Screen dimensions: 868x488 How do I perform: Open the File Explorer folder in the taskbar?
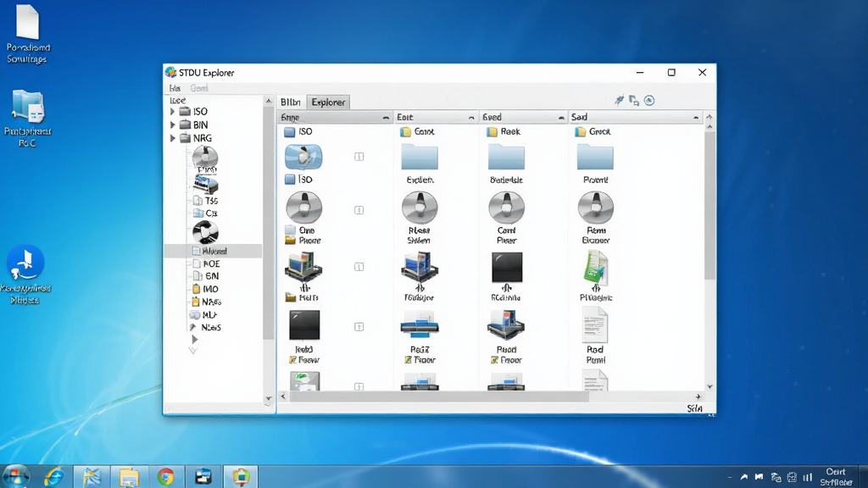[x=129, y=477]
